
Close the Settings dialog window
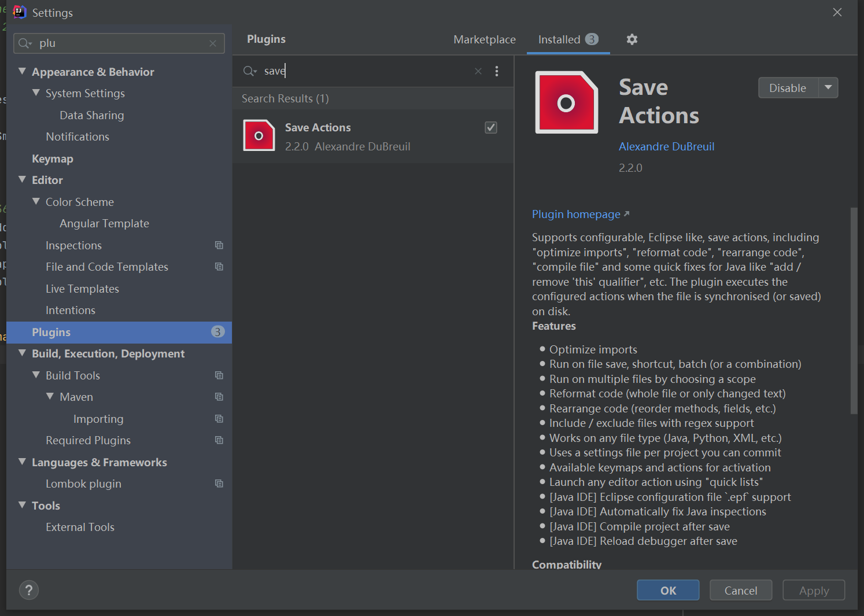click(x=837, y=12)
